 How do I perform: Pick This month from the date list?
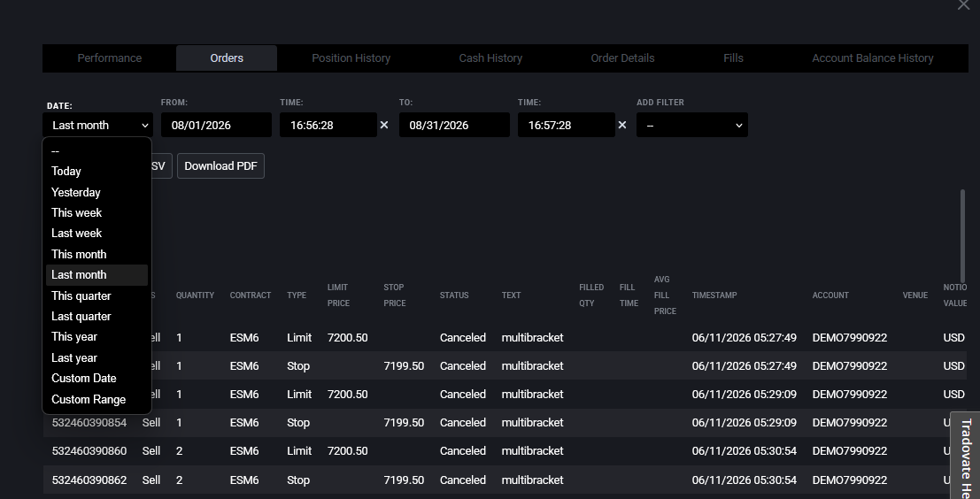point(96,254)
